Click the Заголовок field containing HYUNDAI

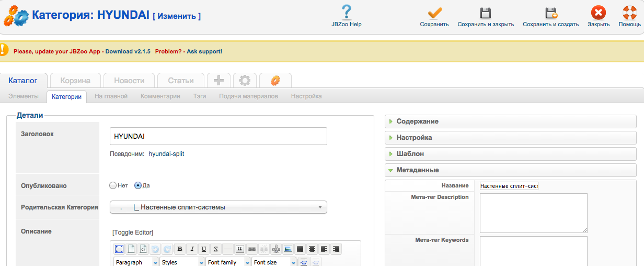pyautogui.click(x=218, y=136)
